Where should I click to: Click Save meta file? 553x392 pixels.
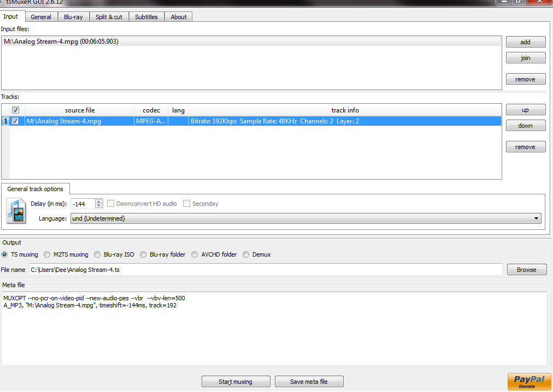click(x=309, y=382)
